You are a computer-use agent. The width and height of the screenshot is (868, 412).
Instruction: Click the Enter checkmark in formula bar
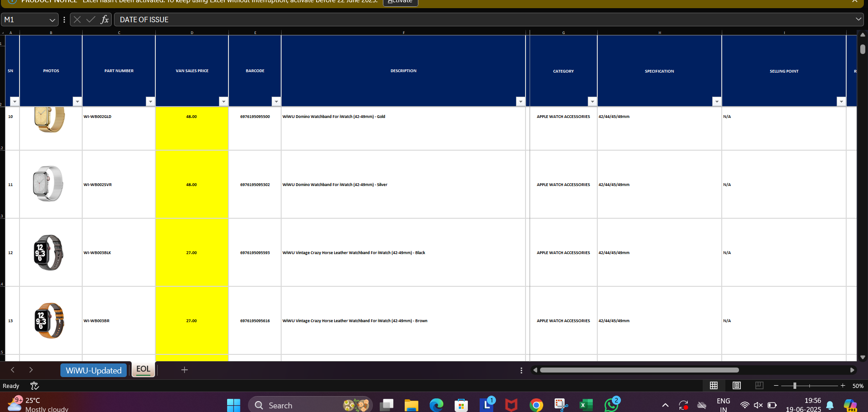click(x=91, y=20)
